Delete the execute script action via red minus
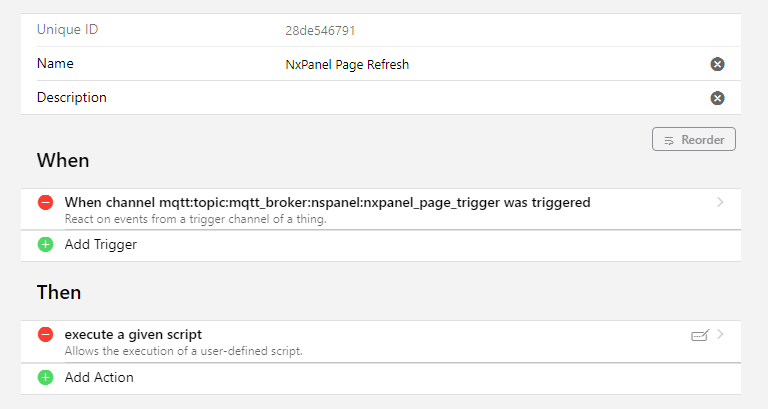 [46, 334]
